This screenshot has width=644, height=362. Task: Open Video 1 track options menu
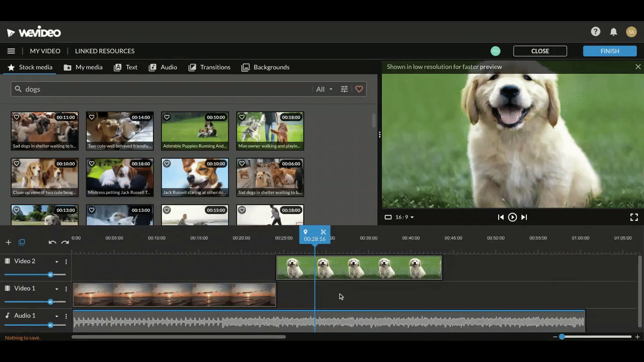pyautogui.click(x=66, y=289)
